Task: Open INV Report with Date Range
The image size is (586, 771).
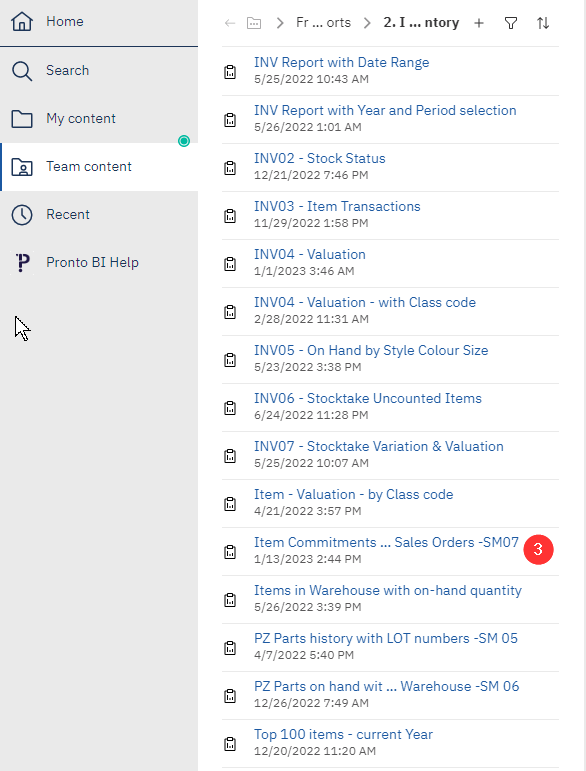Action: pyautogui.click(x=342, y=62)
